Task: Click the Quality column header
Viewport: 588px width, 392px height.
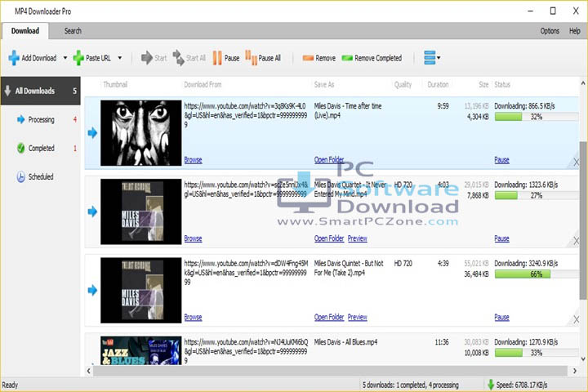Action: pyautogui.click(x=403, y=84)
